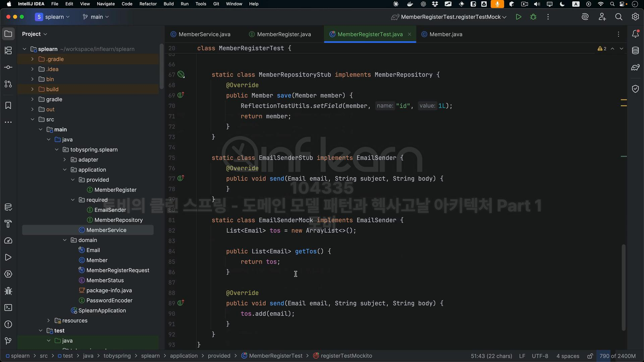
Task: Toggle read-only lock in status bar
Action: 590,356
